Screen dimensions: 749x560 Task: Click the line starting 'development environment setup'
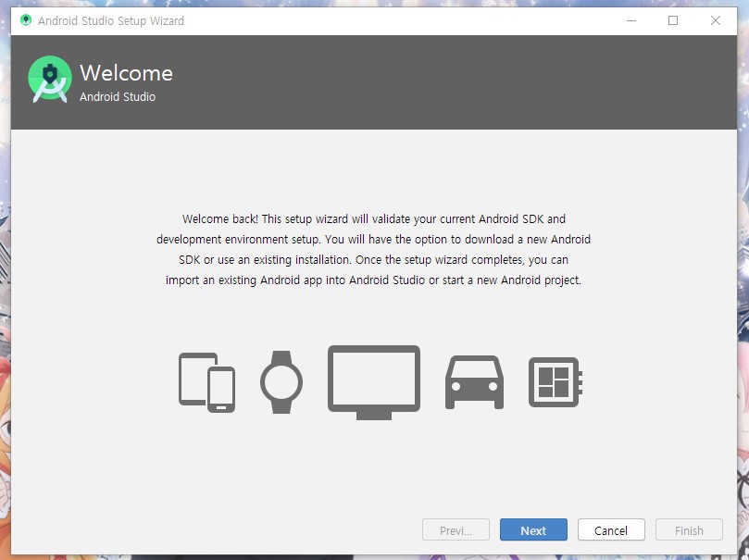point(373,239)
